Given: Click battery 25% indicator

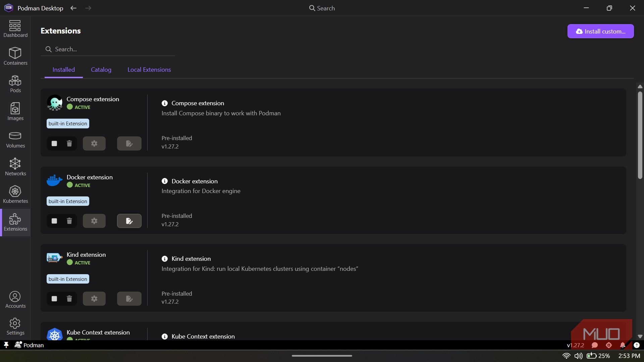Looking at the screenshot, I should (x=598, y=356).
